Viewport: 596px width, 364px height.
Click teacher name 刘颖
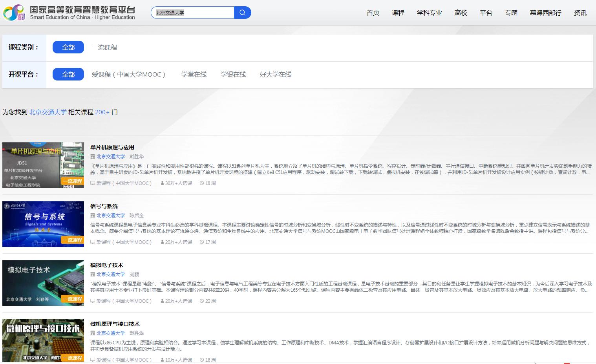point(134,274)
